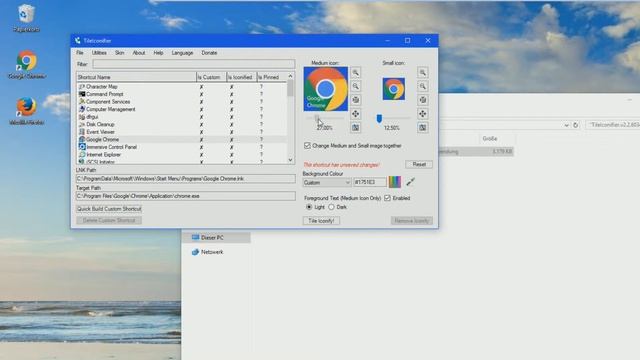
Task: Expand Explorer address bar dropdown arrow
Action: tap(567, 125)
